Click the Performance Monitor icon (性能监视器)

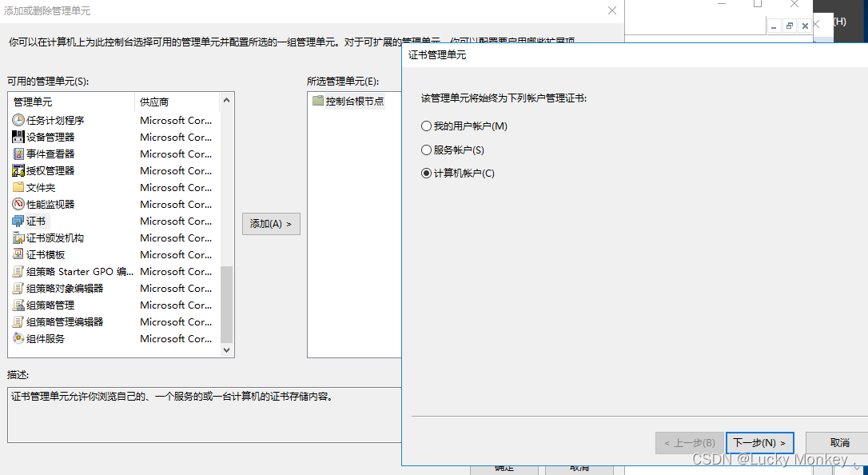(18, 204)
